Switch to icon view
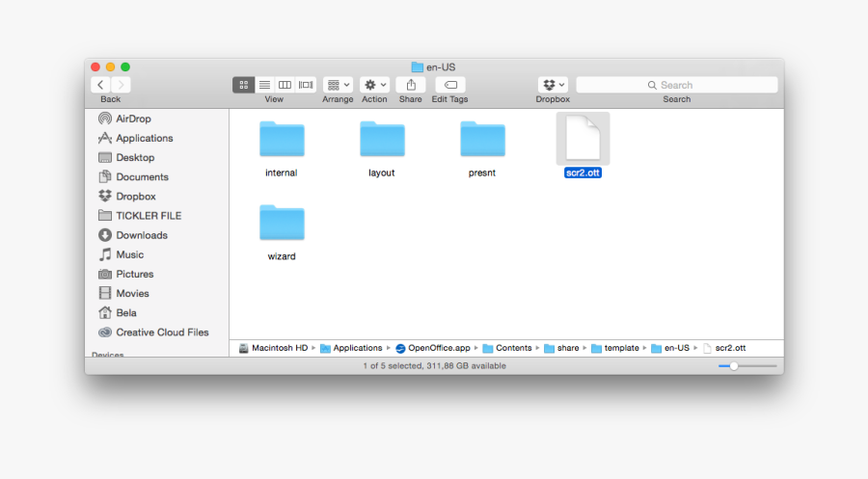 click(x=244, y=85)
